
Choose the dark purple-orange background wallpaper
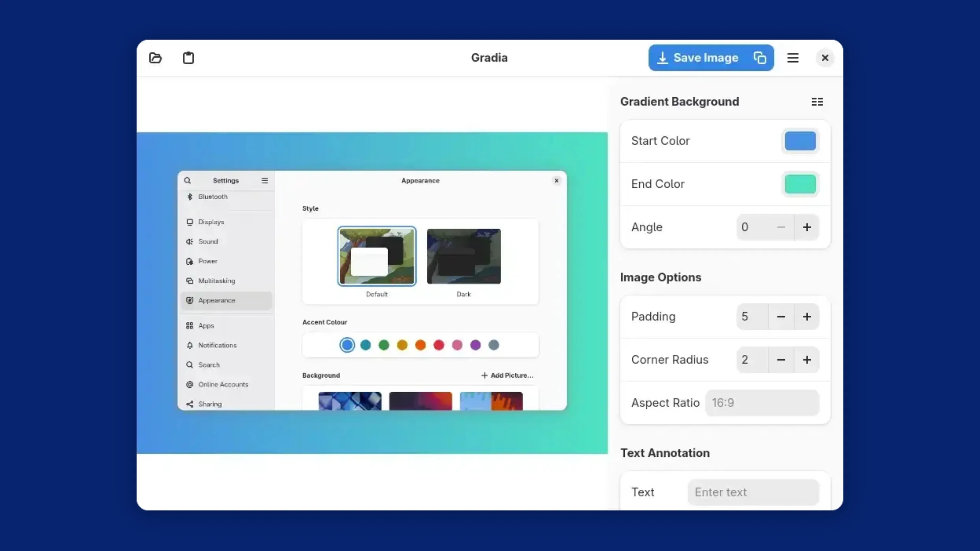tap(421, 401)
